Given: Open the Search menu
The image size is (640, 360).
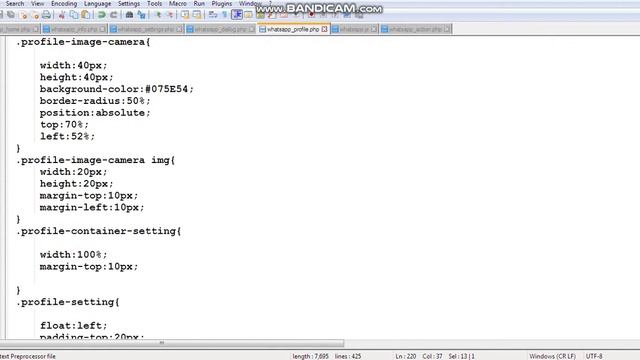Looking at the screenshot, I should [15, 4].
